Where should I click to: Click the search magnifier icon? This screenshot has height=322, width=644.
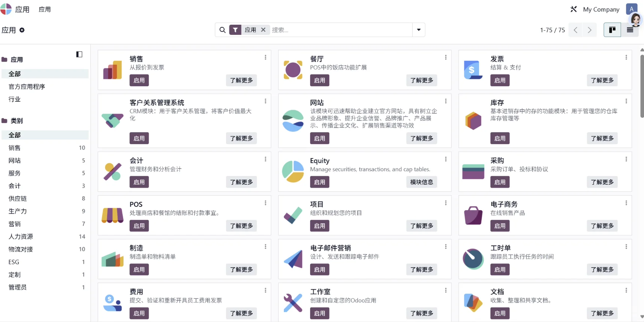(x=222, y=30)
